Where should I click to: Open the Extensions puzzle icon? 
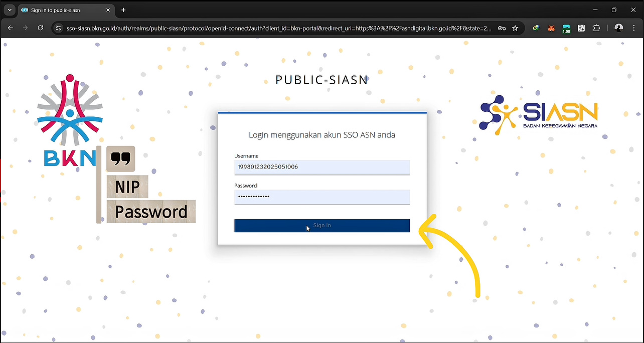[596, 28]
